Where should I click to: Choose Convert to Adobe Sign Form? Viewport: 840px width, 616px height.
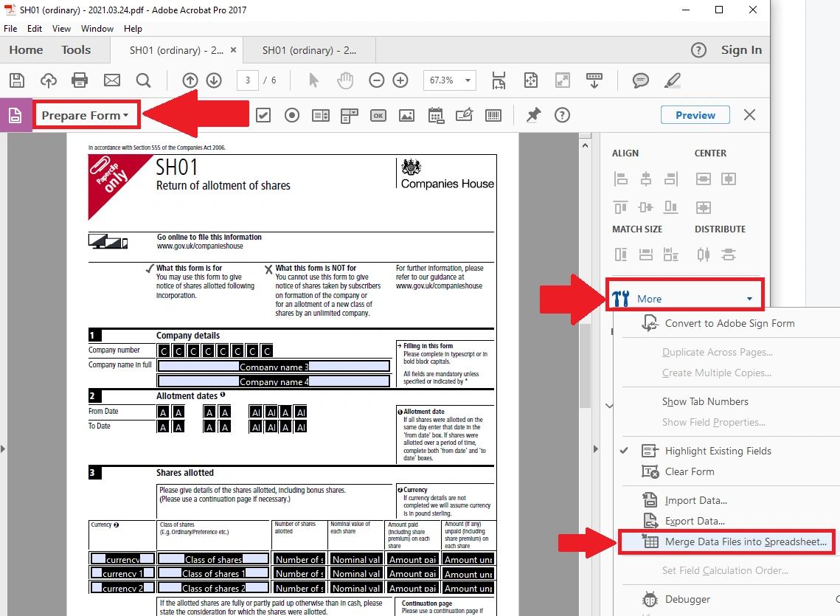tap(729, 323)
